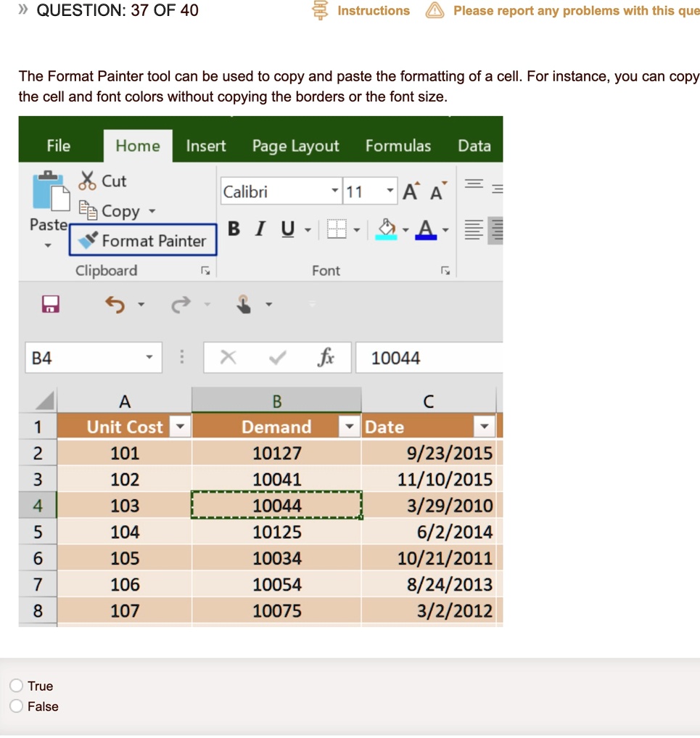This screenshot has width=700, height=738.
Task: Open the Page Layout ribbon tab
Action: [x=295, y=146]
